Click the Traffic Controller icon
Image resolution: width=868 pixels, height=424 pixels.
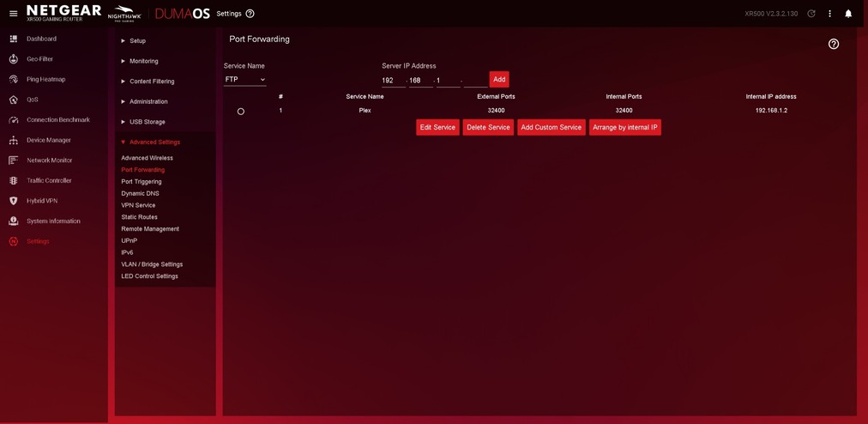tap(13, 181)
